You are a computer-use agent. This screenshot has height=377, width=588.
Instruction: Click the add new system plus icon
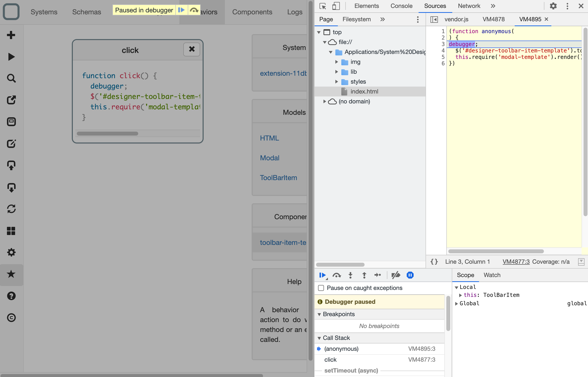(x=12, y=34)
